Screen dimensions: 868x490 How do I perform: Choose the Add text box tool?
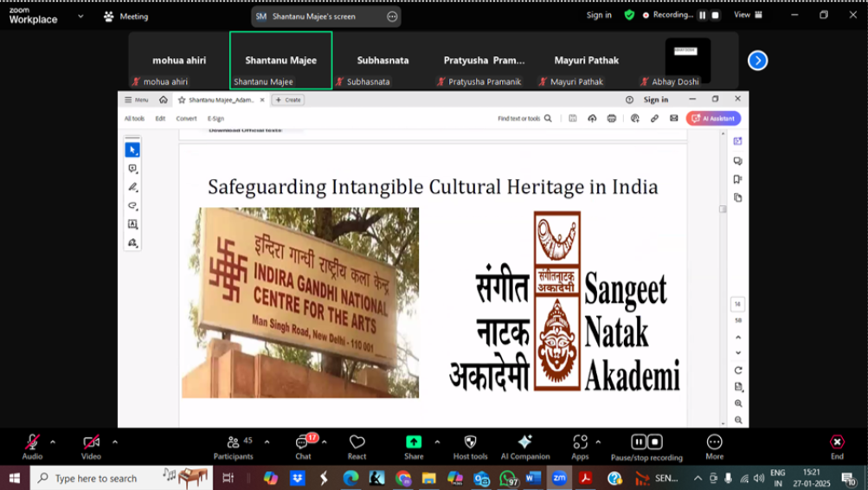[x=132, y=224]
